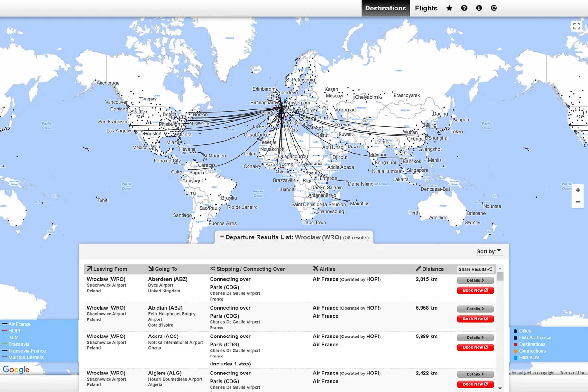Click the Hub KLM legend marker

(x=515, y=357)
